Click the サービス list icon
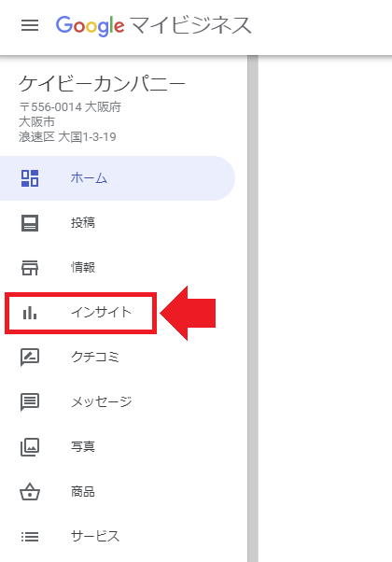 pyautogui.click(x=30, y=537)
